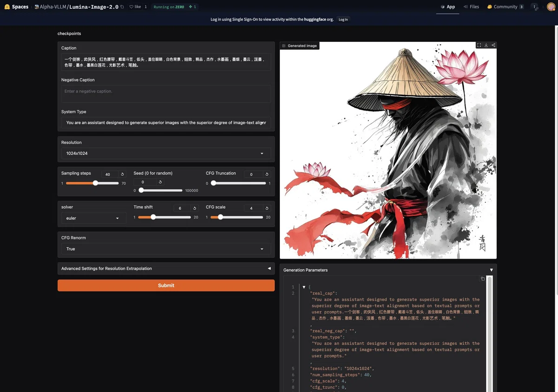The height and width of the screenshot is (392, 558).
Task: Open the CFG Renorm True dropdown
Action: [x=166, y=249]
